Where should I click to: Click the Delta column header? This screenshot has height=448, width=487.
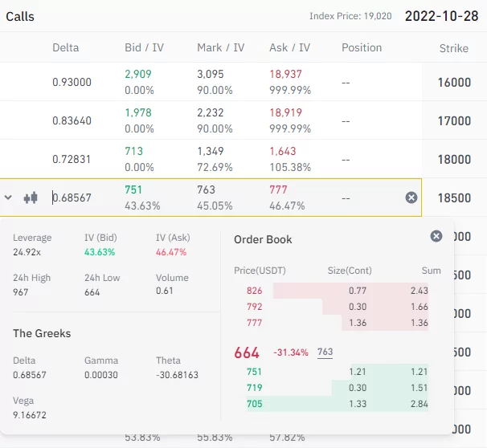[66, 48]
